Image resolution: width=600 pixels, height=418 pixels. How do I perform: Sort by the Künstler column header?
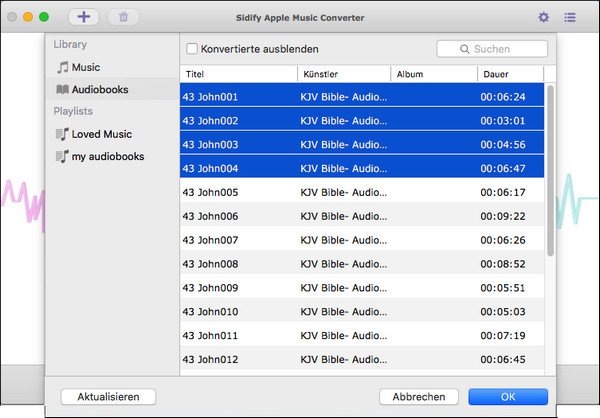(344, 74)
